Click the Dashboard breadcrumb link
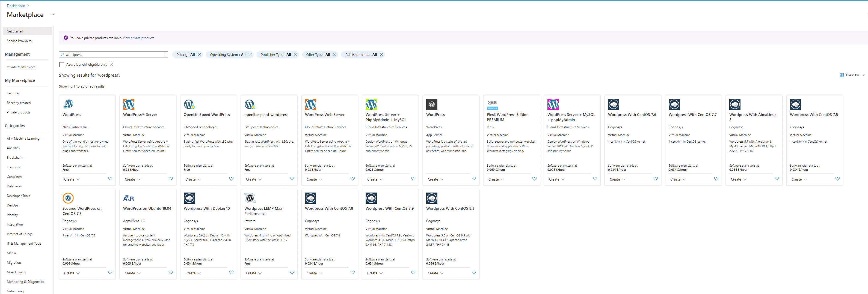Screen dimensions: 868x294 [16, 6]
